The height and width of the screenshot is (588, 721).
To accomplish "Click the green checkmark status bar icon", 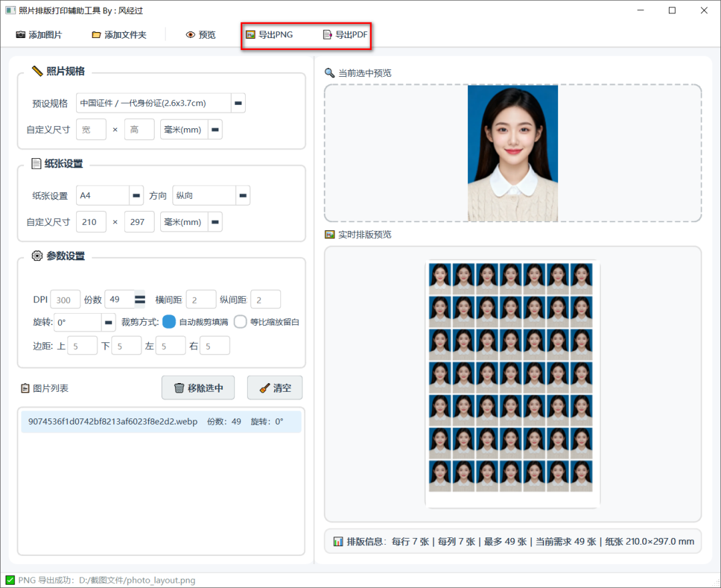I will pos(9,580).
